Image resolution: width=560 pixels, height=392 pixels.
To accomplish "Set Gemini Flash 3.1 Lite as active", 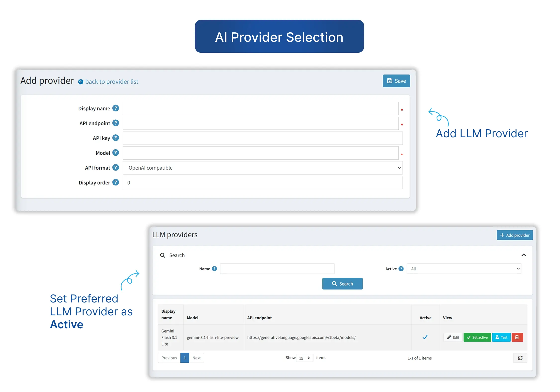I will (477, 337).
